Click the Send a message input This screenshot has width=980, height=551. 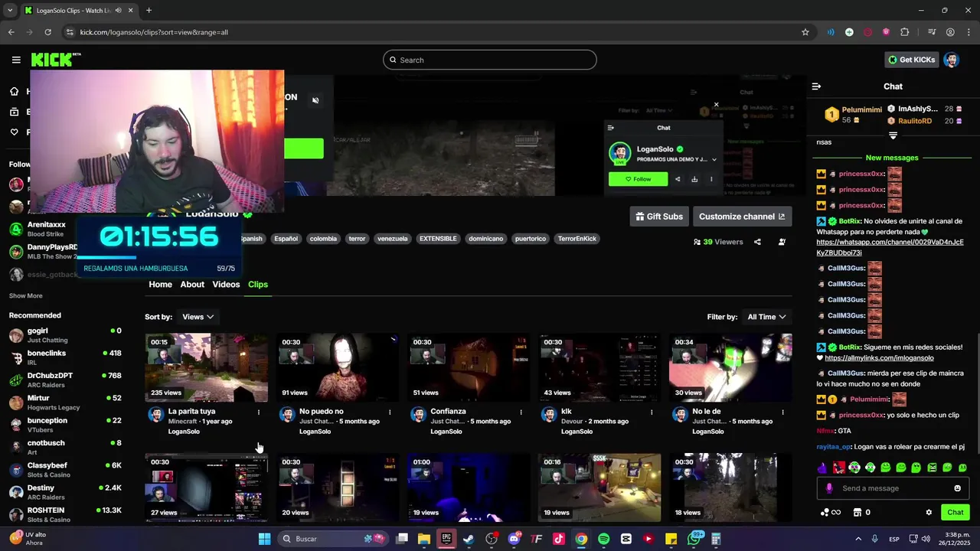coord(892,488)
